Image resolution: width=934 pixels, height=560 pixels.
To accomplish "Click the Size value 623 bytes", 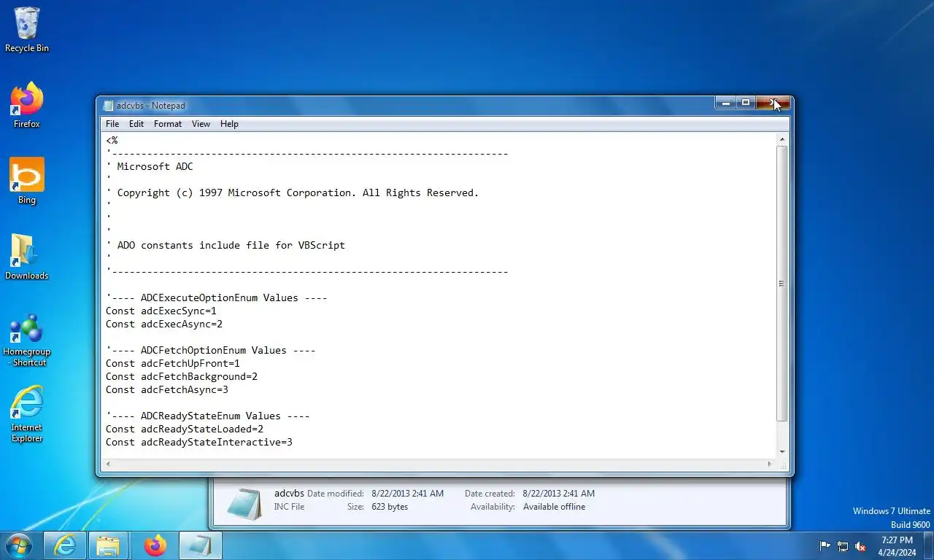I will 390,507.
